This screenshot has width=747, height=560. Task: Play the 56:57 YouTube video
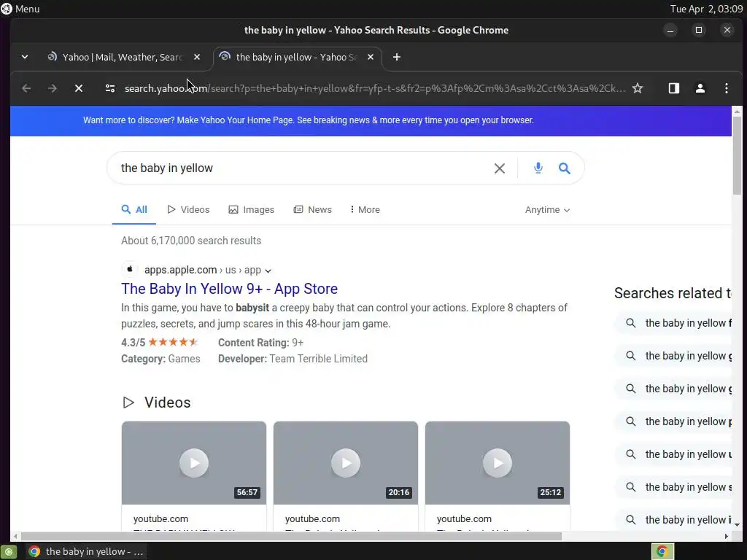click(x=194, y=462)
